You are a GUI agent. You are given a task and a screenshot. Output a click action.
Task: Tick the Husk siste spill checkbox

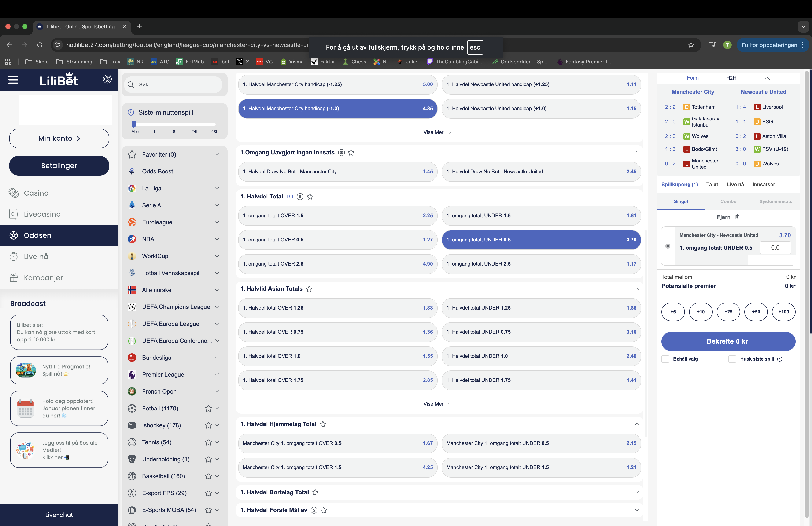(x=732, y=359)
